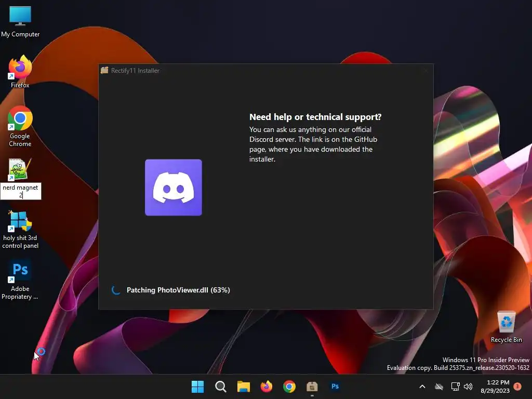Click the Patching PhotoViewer.dll progress spinner

tap(116, 290)
